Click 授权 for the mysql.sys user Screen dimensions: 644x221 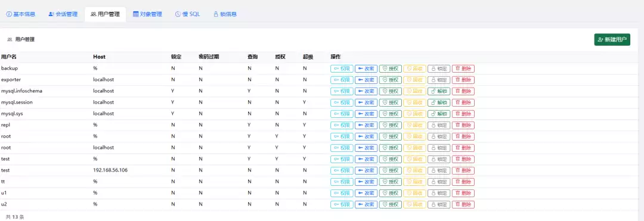390,114
